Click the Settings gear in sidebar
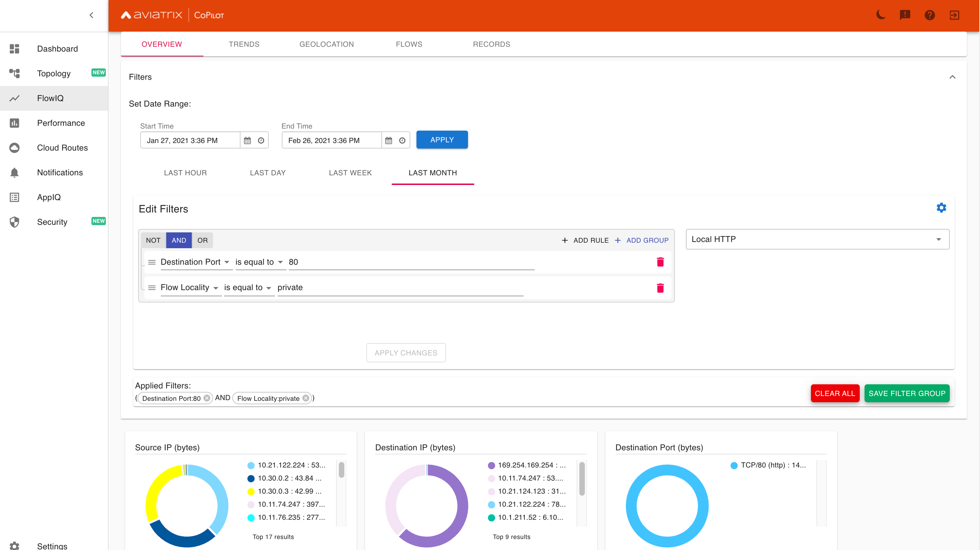Screen dimensions: 980x550 tap(14, 546)
